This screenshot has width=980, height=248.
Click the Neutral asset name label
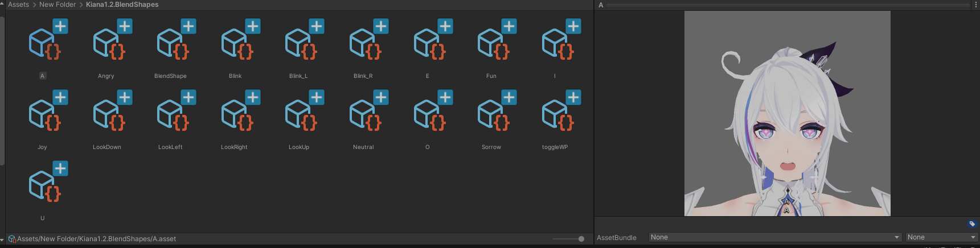click(x=363, y=147)
